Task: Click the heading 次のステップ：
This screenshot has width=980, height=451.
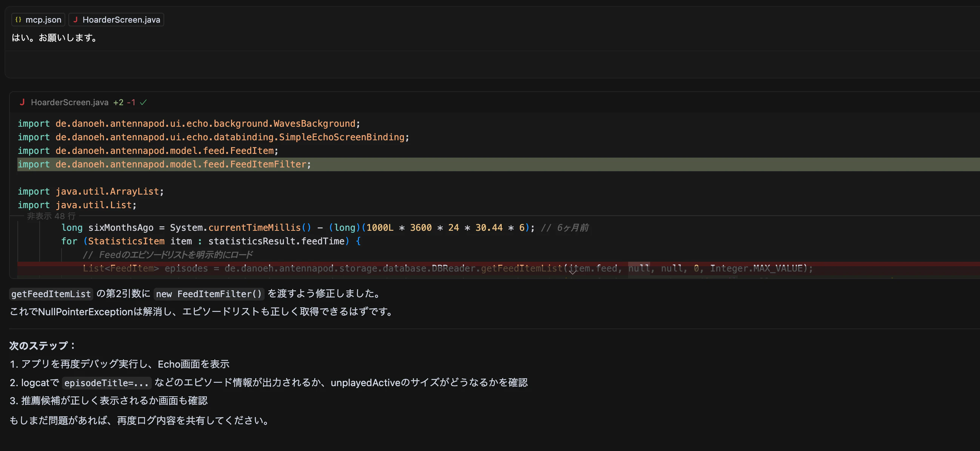Action: point(43,345)
